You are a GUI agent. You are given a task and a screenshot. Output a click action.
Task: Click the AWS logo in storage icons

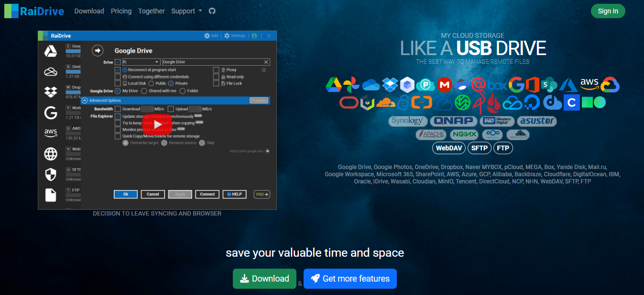[x=589, y=84]
